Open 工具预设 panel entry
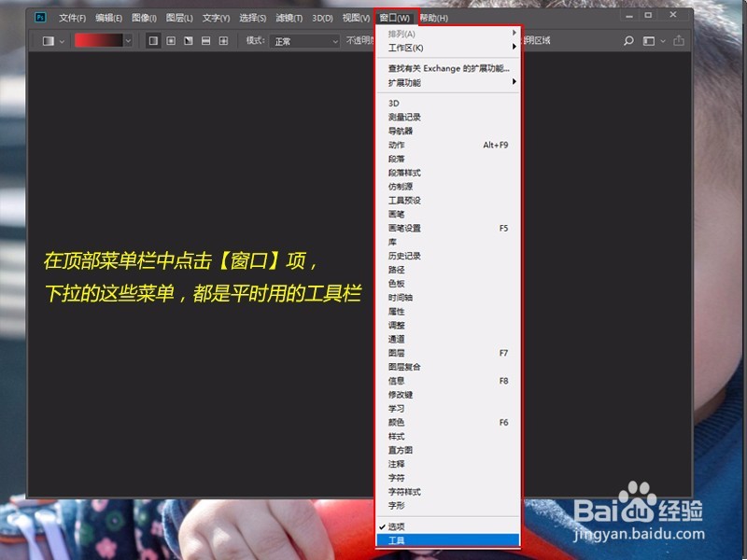The width and height of the screenshot is (747, 560). [448, 200]
